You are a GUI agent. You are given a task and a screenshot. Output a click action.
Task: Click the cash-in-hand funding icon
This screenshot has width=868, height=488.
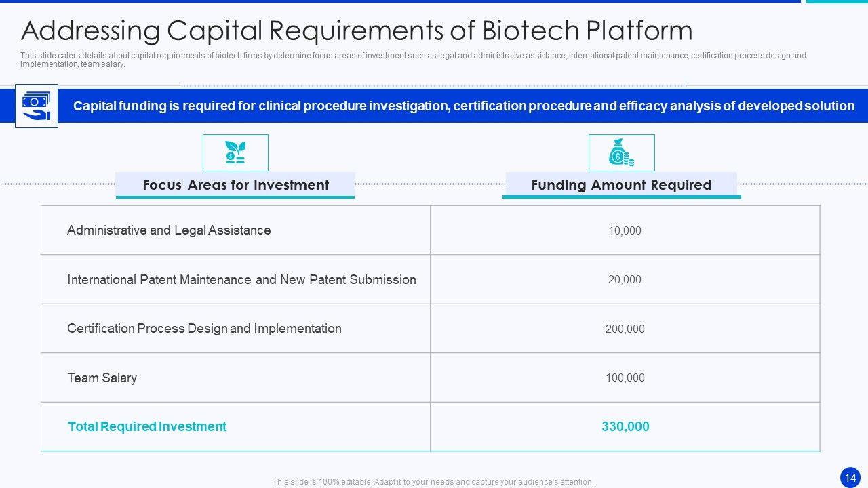(x=36, y=106)
